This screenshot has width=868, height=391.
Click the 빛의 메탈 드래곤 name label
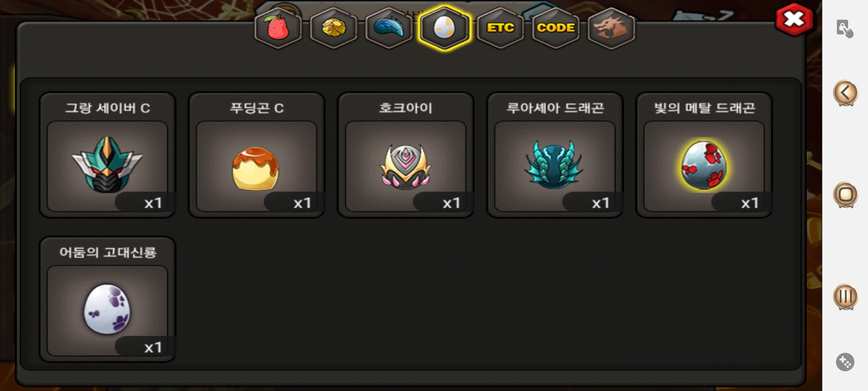pyautogui.click(x=705, y=108)
